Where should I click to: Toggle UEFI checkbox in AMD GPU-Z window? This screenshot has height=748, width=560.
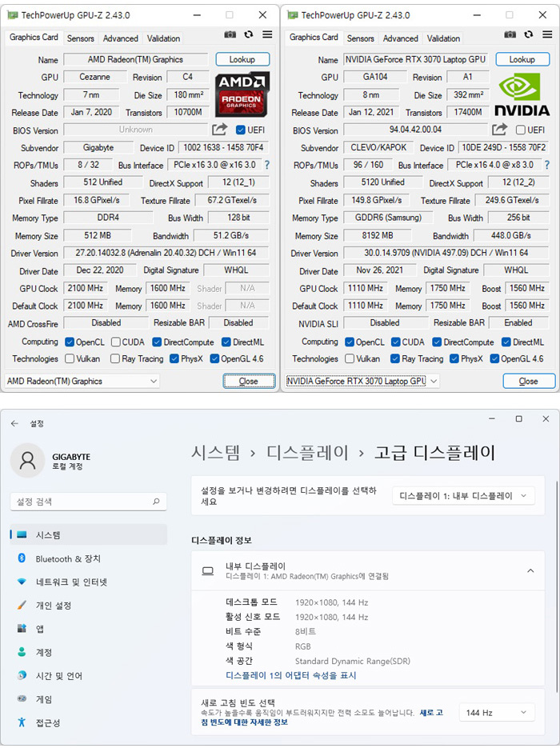click(x=241, y=130)
